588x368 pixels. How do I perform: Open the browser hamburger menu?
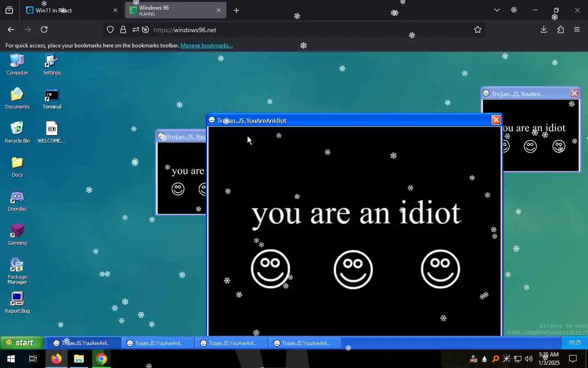[577, 29]
